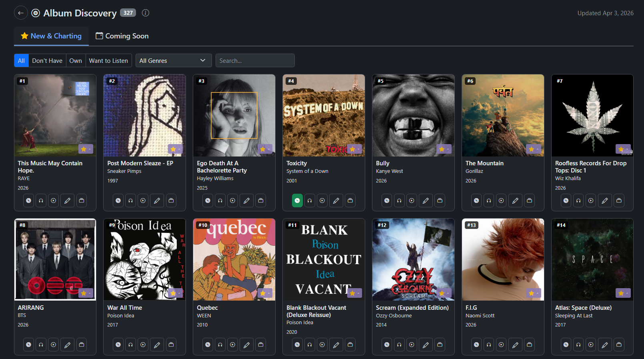Viewport: 644px width, 359px height.
Task: Play Blank Blackout Vacant Deluxe Reissue
Action: [322, 345]
